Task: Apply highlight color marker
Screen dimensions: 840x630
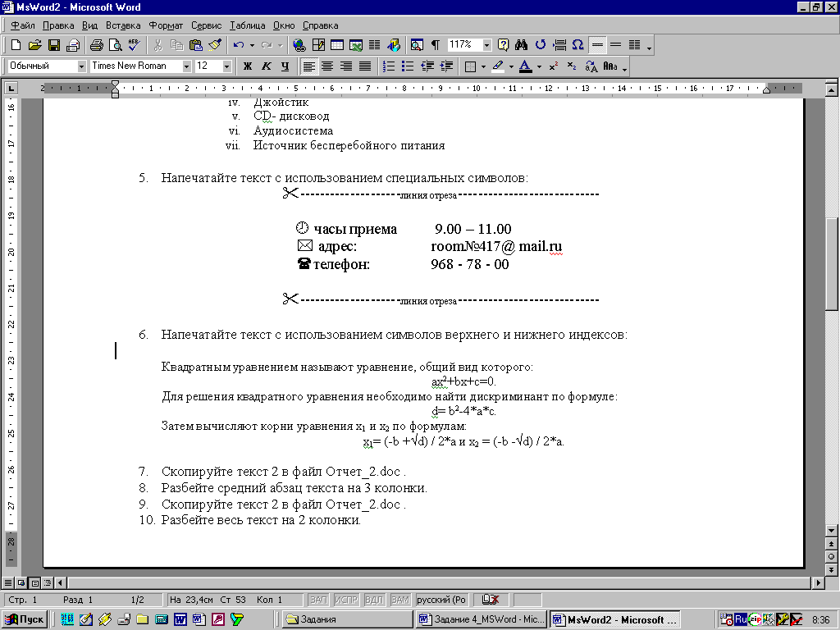Action: pos(498,66)
